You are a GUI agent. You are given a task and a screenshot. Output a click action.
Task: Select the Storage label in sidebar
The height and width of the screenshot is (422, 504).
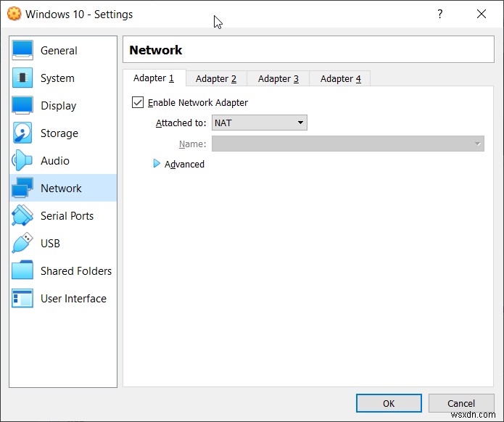[x=59, y=133]
